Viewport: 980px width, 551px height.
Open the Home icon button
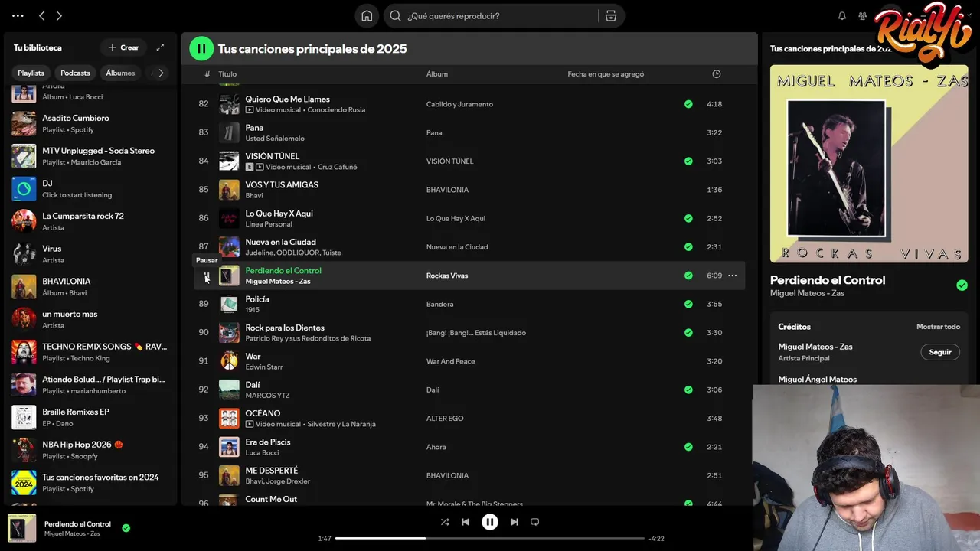coord(367,16)
